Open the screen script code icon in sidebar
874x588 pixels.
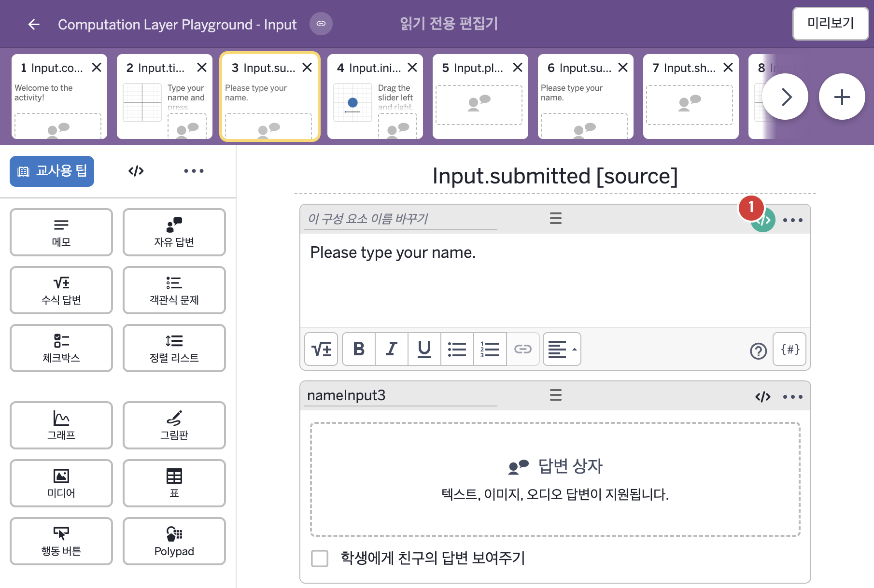point(136,171)
